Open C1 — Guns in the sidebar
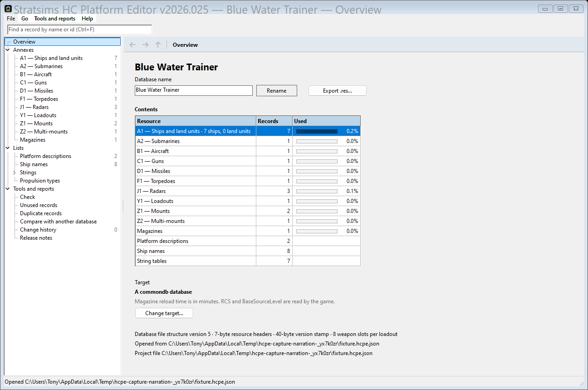The height and width of the screenshot is (390, 588). [34, 83]
